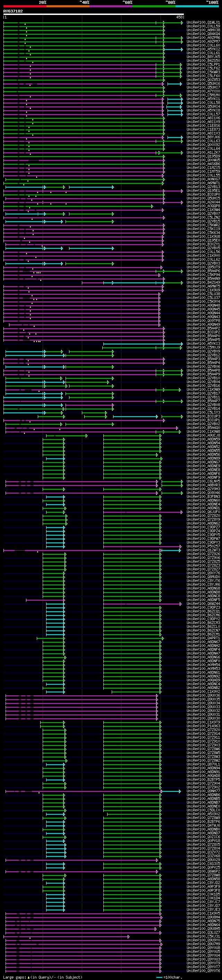Select the UniRef100_C5M1M0 label

coord(203,95)
